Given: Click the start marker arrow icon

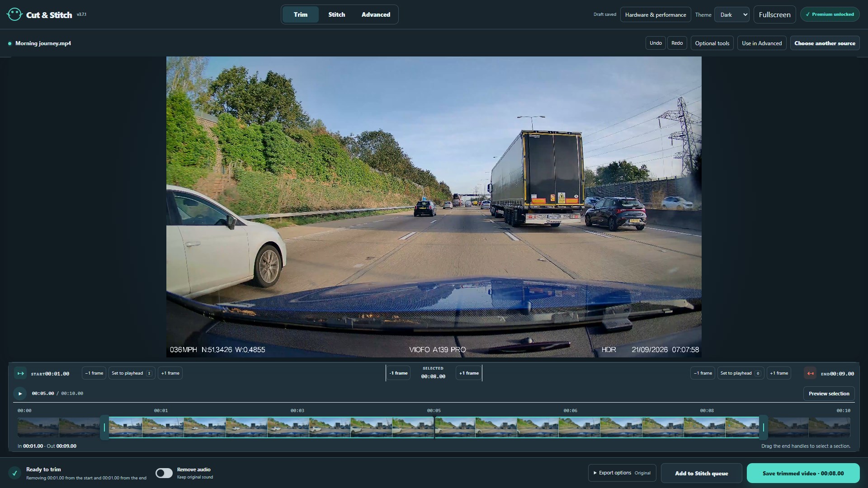Looking at the screenshot, I should click(20, 373).
